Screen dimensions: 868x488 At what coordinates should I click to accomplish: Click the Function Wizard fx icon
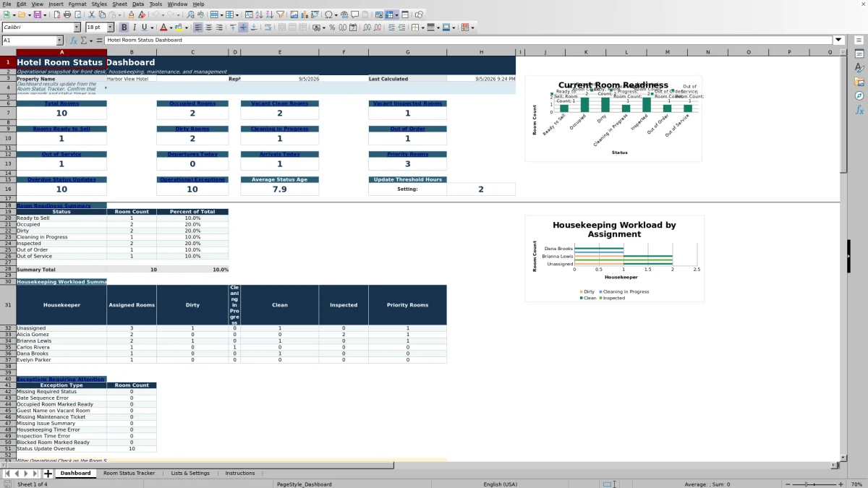click(x=75, y=40)
